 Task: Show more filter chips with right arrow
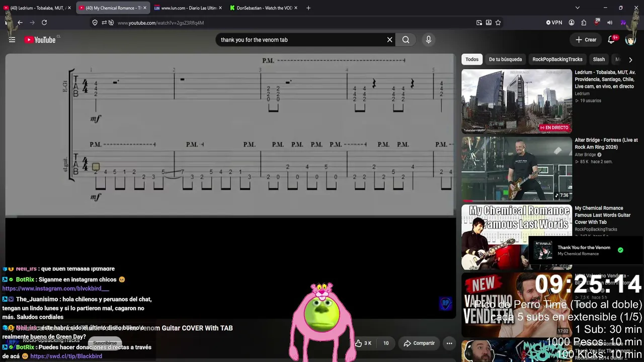630,59
